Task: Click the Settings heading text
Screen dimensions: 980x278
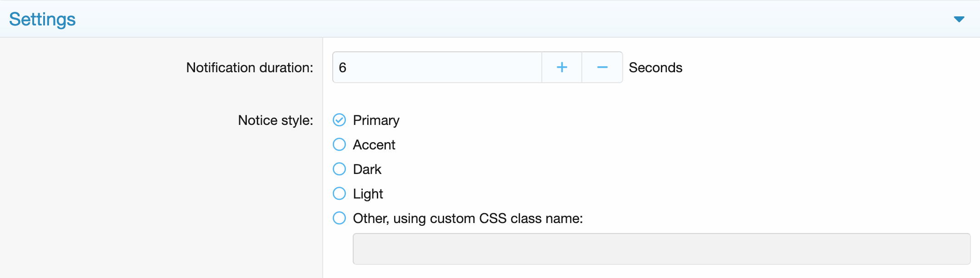Action: click(42, 19)
